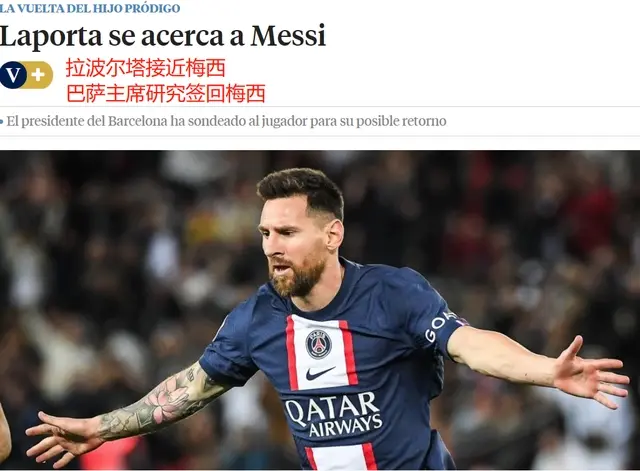This screenshot has width=640, height=471.
Task: Click the white sleeve lettering on the jersey
Action: coord(438,326)
